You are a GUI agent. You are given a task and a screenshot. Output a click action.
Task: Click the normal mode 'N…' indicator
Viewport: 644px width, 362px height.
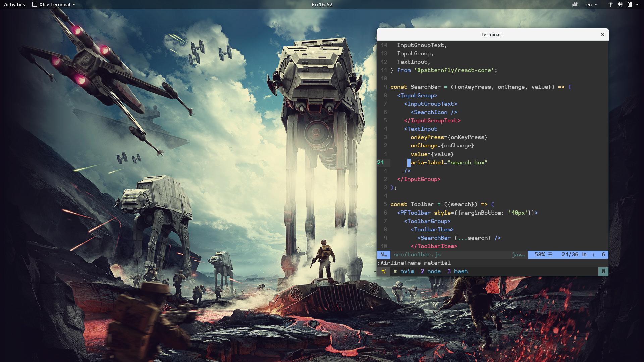point(384,254)
